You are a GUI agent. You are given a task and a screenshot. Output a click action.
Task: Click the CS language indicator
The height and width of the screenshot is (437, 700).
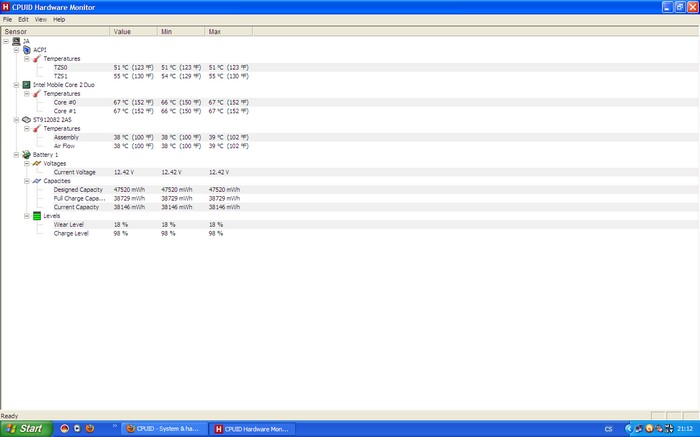pos(608,429)
